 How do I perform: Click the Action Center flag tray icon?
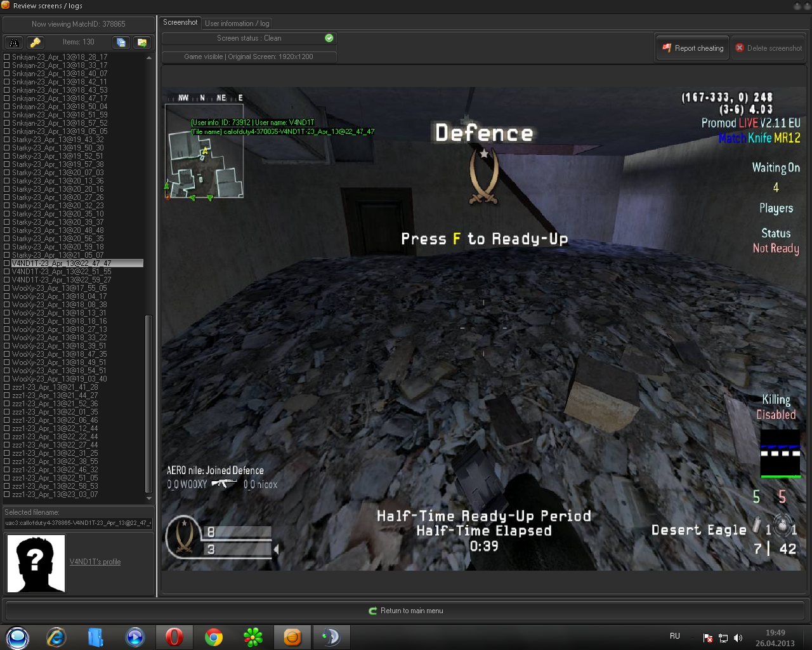pos(708,638)
